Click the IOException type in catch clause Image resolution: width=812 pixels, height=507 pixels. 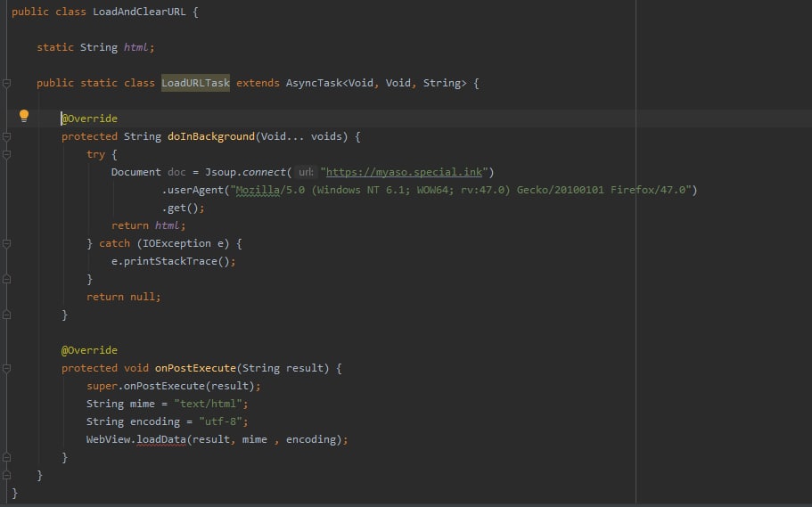pyautogui.click(x=176, y=243)
